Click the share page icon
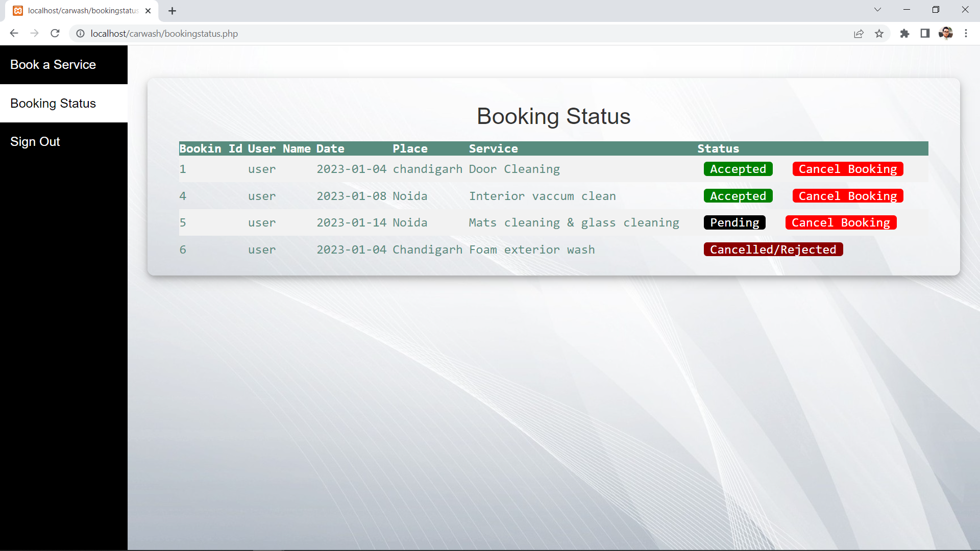980x551 pixels. click(859, 34)
